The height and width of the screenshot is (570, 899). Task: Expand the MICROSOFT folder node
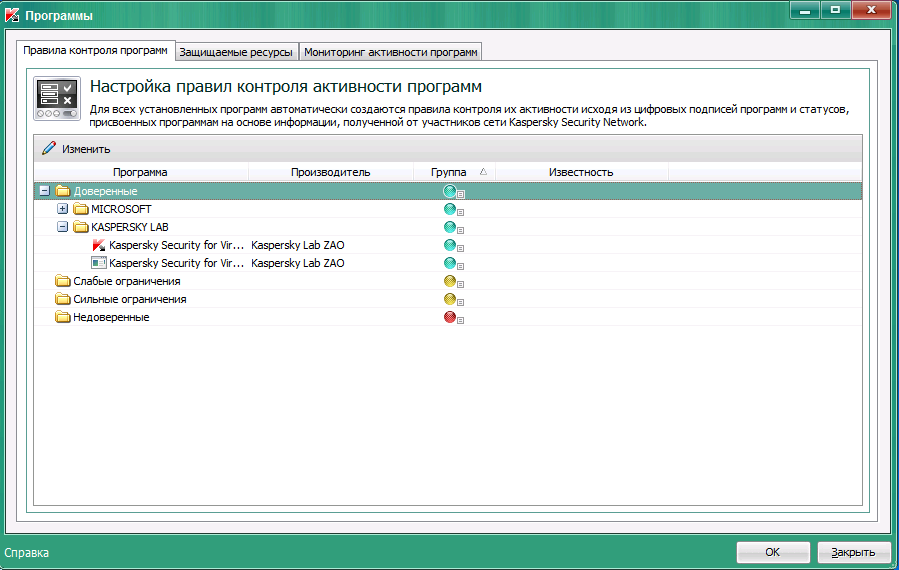click(62, 209)
